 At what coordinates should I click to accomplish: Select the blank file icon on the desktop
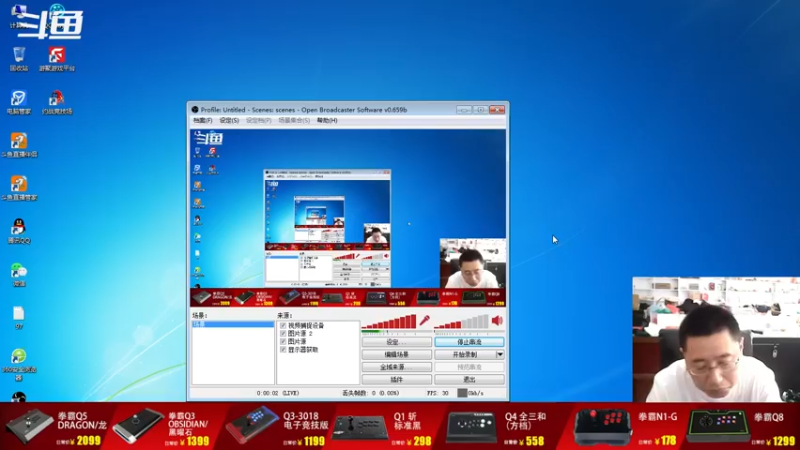tap(19, 317)
